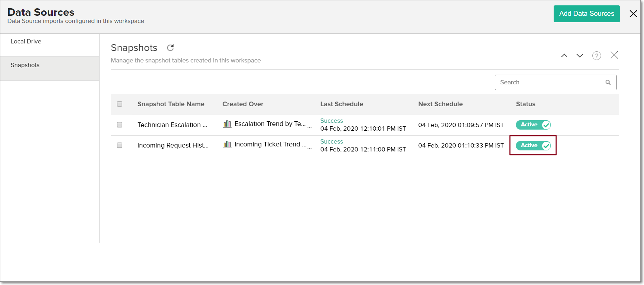This screenshot has width=644, height=285.
Task: Open the Local Drive section
Action: (26, 42)
